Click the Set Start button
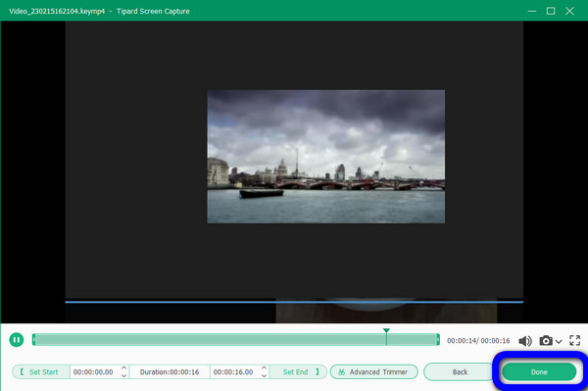 [40, 371]
